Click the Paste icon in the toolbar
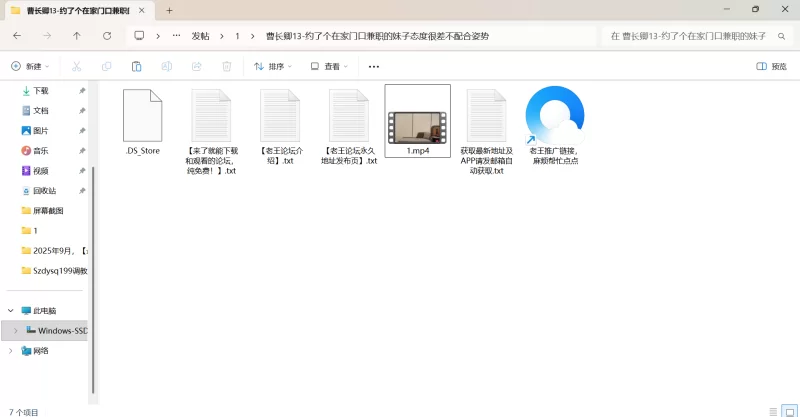This screenshot has height=417, width=800. [x=136, y=66]
